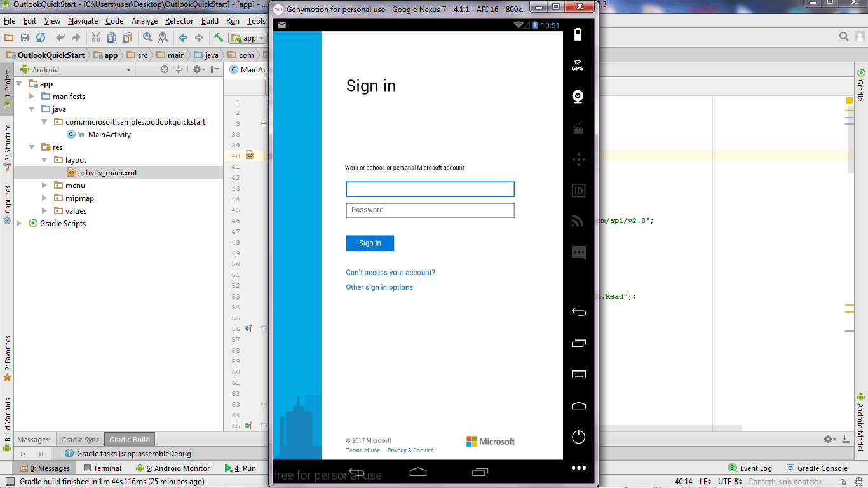Click the Replace icon in toolbar
This screenshot has height=488, width=868.
coord(163,38)
